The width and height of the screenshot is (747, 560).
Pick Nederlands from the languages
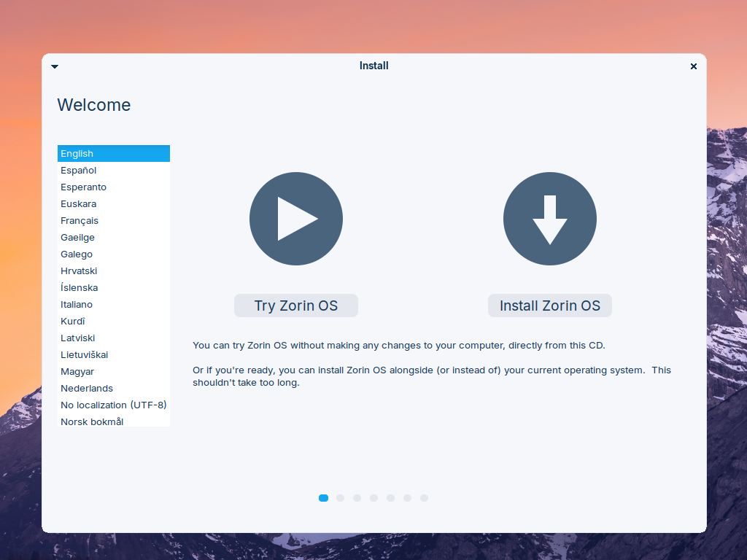tap(114, 388)
